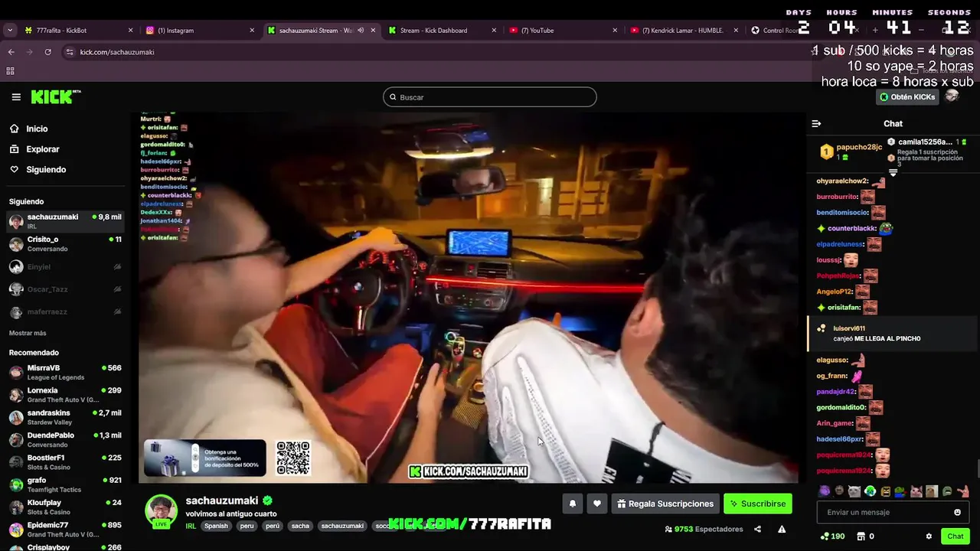This screenshot has width=980, height=551.
Task: Open MisrraVB recommended channel
Action: pos(65,372)
